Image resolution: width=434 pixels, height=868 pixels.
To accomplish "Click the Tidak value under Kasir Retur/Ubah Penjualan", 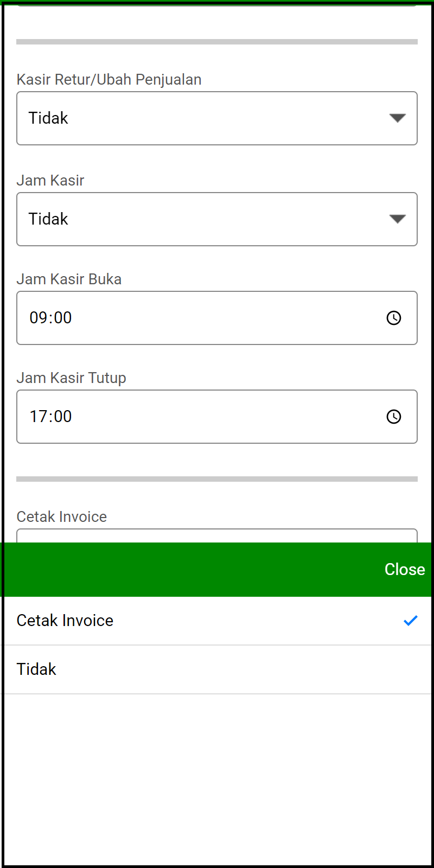I will coord(48,118).
